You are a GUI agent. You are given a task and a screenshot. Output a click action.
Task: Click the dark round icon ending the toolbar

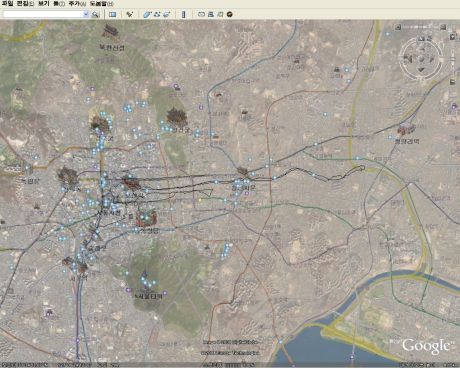[230, 14]
